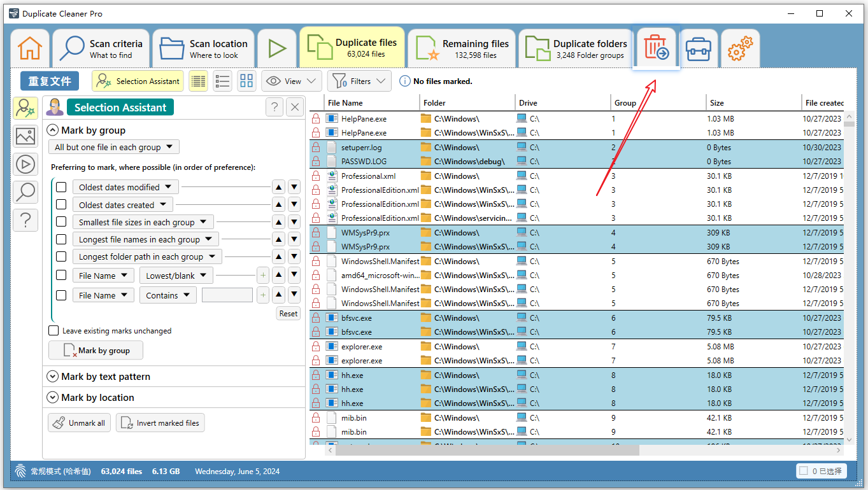The image size is (868, 490).
Task: Open the Home tab icon
Action: point(30,48)
